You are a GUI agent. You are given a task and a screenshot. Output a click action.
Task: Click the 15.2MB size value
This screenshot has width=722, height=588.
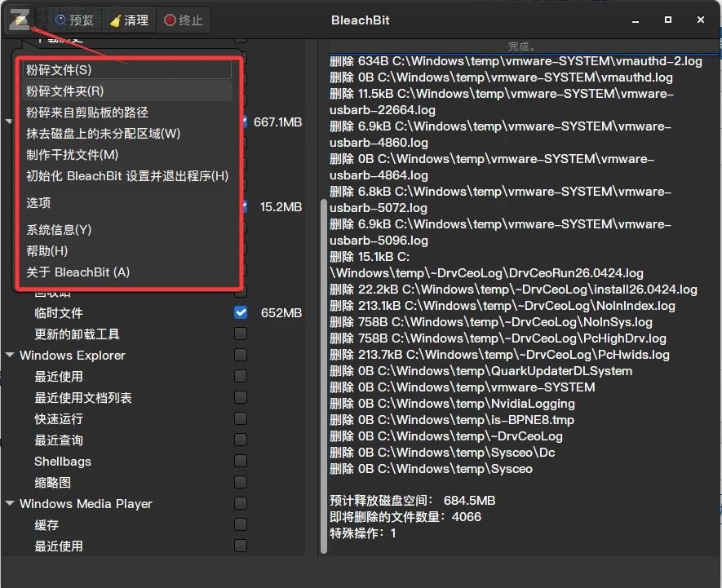pyautogui.click(x=281, y=207)
